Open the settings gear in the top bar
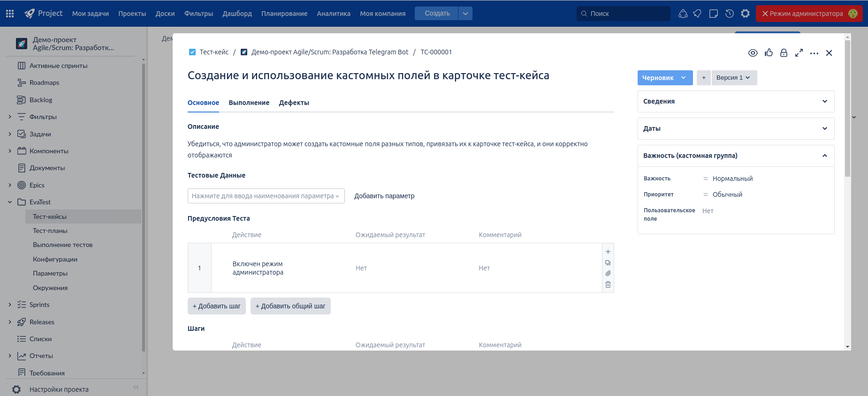The height and width of the screenshot is (396, 868). click(745, 14)
